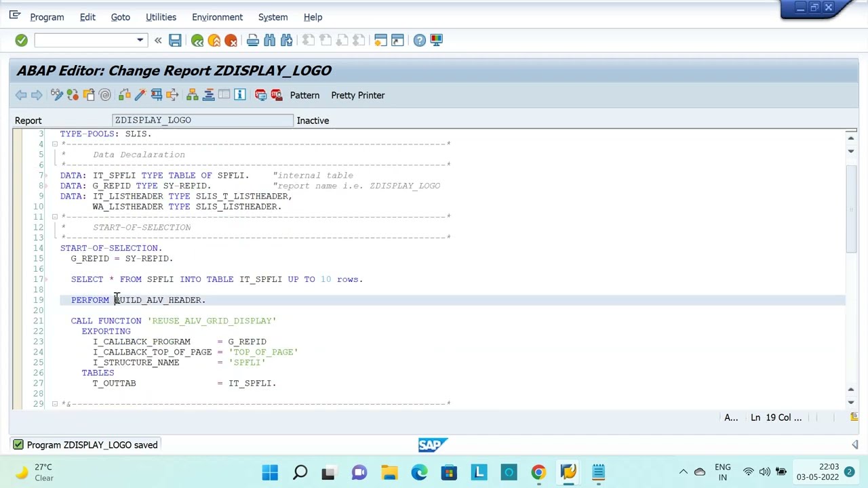Open Google Chrome from the taskbar
868x488 pixels.
[x=538, y=472]
